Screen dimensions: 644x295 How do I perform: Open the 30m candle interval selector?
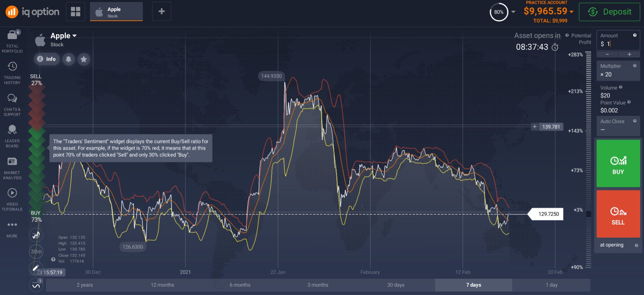(x=36, y=251)
